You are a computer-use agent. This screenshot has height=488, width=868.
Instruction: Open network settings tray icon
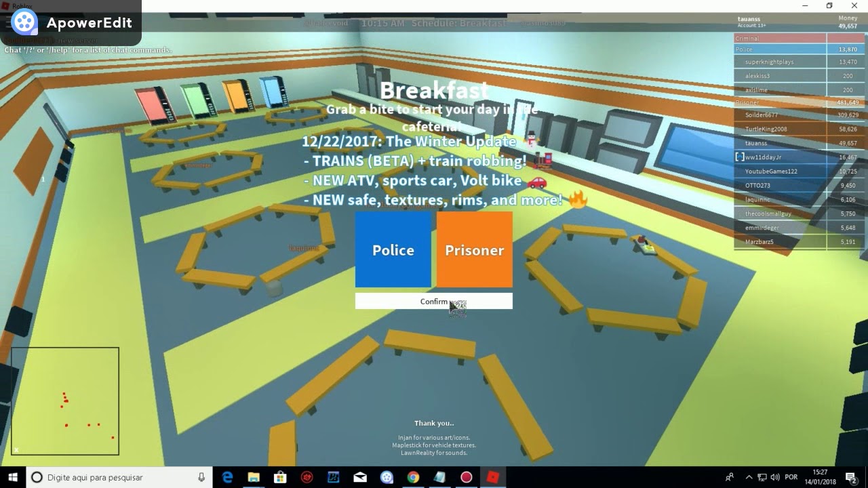point(762,477)
